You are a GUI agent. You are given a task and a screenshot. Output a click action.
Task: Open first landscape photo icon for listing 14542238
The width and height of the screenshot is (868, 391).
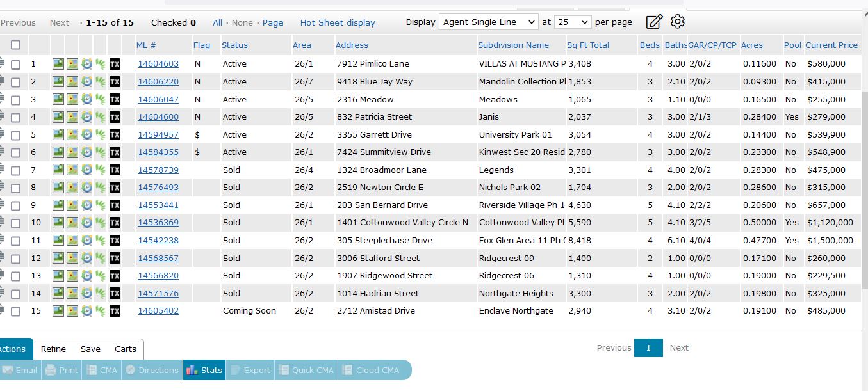[58, 241]
